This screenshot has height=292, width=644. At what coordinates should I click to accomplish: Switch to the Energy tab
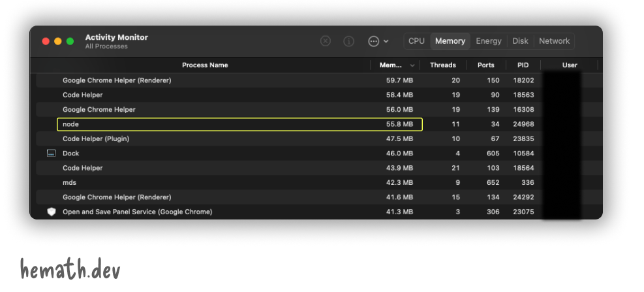pos(488,41)
